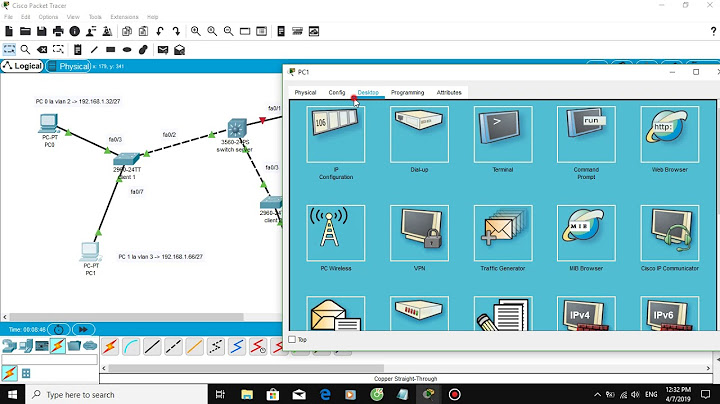The image size is (720, 404).
Task: Select the copper straight-through cable
Action: click(x=152, y=347)
